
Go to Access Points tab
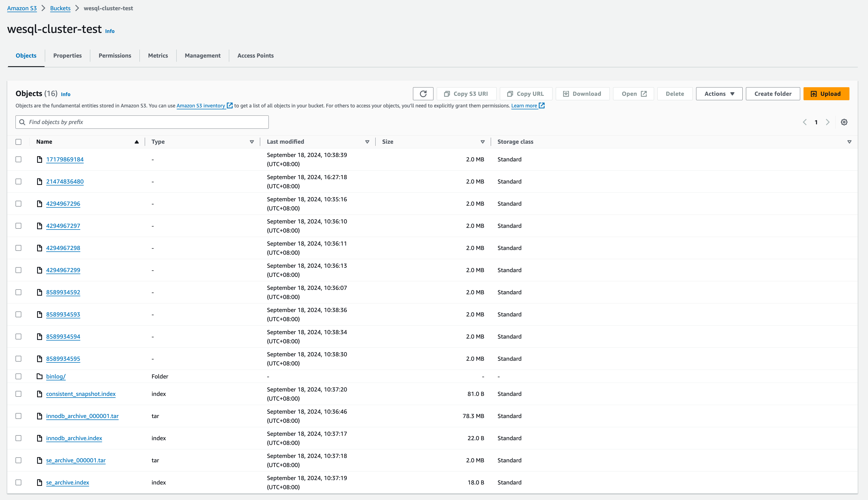(255, 56)
